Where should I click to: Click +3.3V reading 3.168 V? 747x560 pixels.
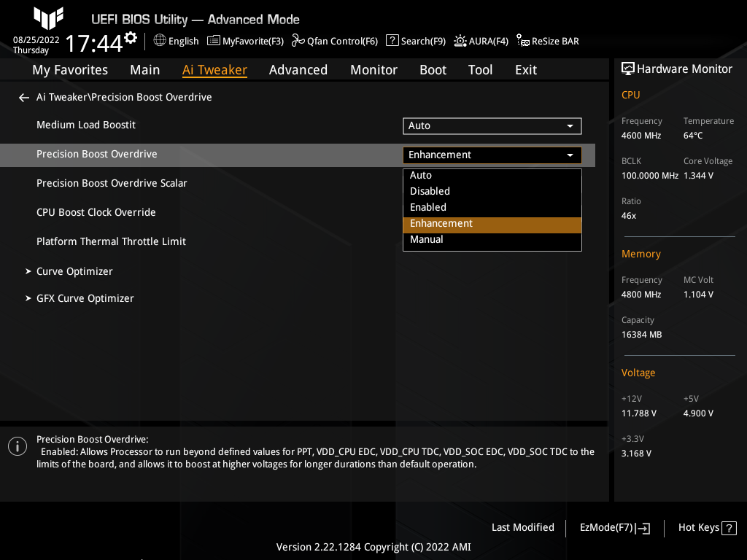(636, 454)
